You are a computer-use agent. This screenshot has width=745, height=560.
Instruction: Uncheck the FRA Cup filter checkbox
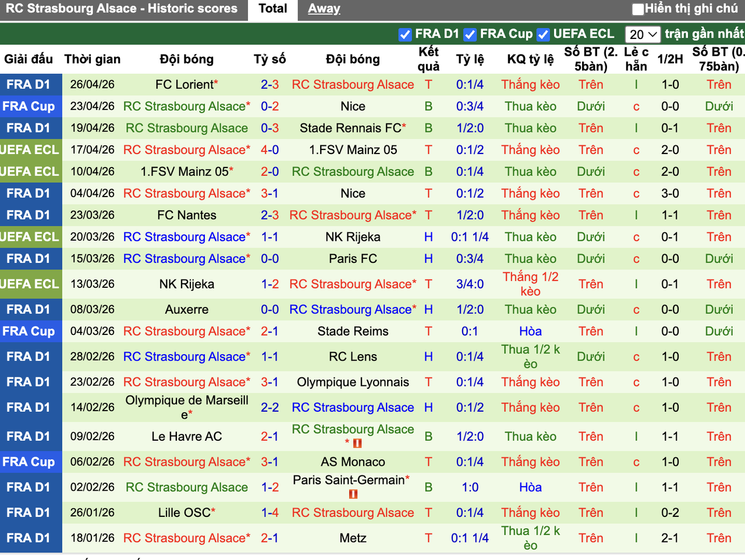click(470, 35)
